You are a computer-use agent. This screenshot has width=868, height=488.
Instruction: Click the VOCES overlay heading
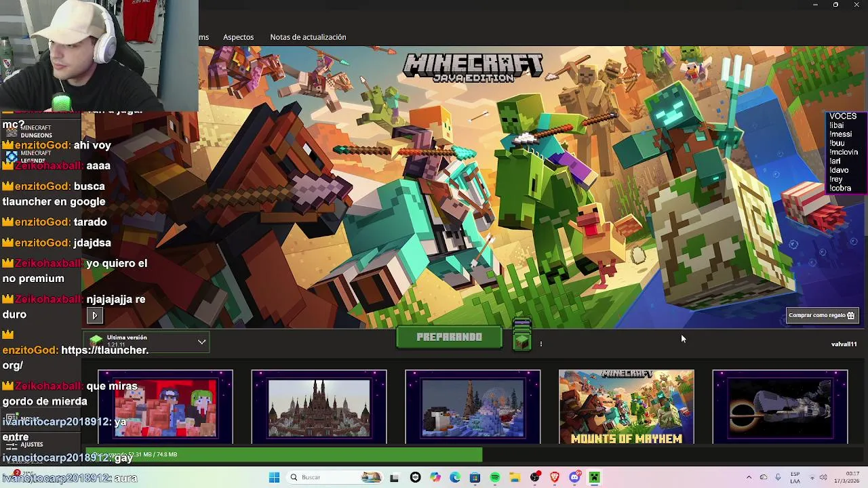843,116
